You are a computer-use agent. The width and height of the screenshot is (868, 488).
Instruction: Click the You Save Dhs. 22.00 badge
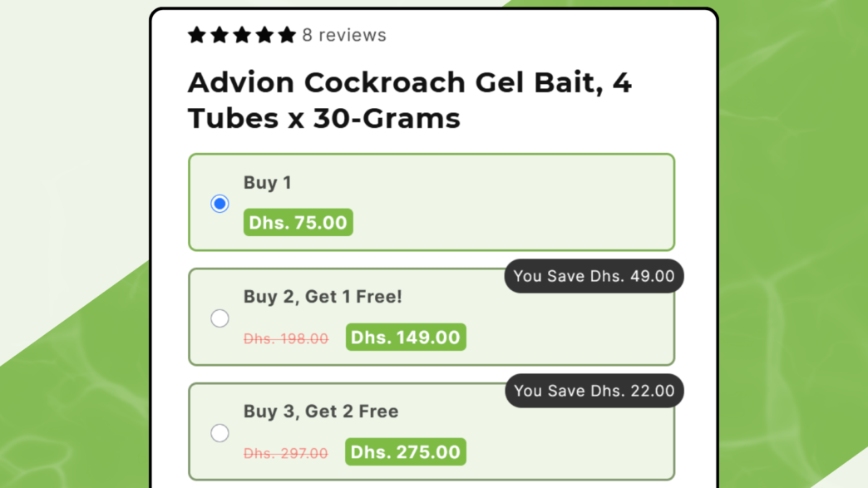coord(594,391)
